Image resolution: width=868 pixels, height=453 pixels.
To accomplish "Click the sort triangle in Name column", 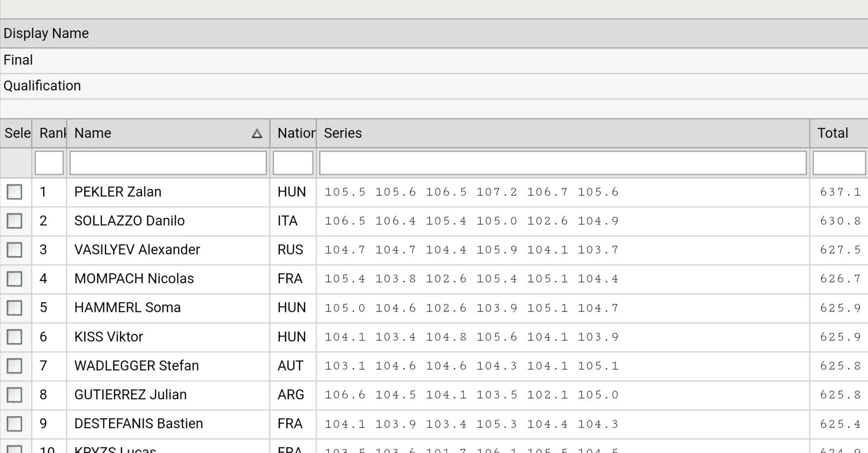I will pyautogui.click(x=257, y=133).
